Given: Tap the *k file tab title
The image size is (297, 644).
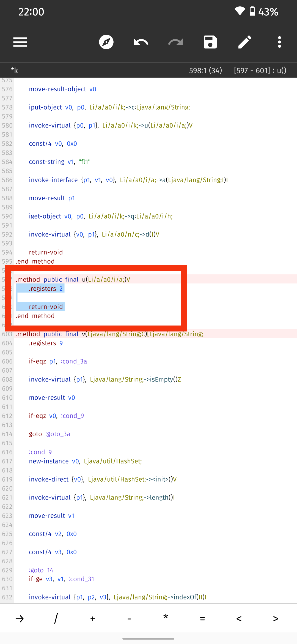Looking at the screenshot, I should click(14, 70).
